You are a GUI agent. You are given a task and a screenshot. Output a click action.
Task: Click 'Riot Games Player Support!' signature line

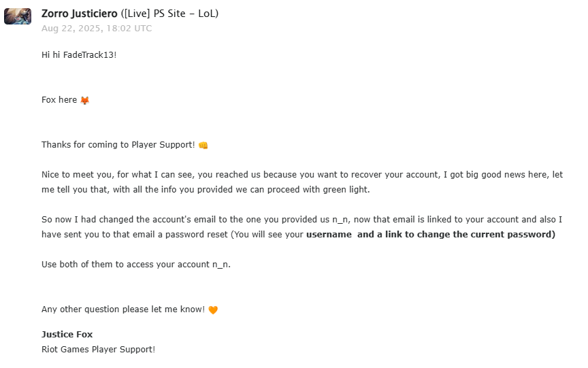pos(98,349)
